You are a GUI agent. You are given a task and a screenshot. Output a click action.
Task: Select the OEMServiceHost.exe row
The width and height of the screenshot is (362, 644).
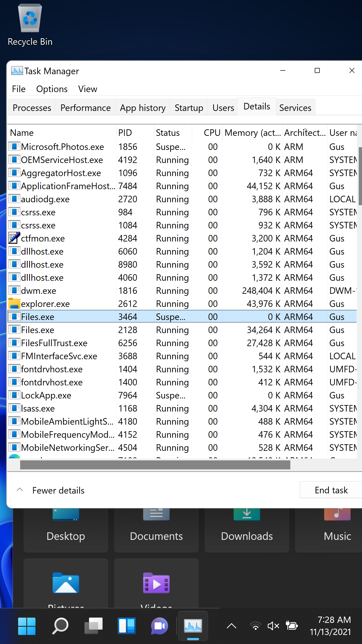(x=182, y=160)
